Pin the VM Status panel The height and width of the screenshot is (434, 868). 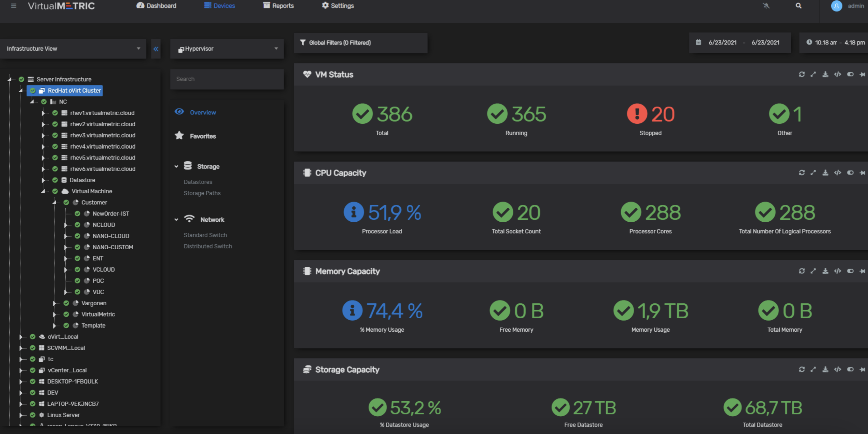(862, 74)
